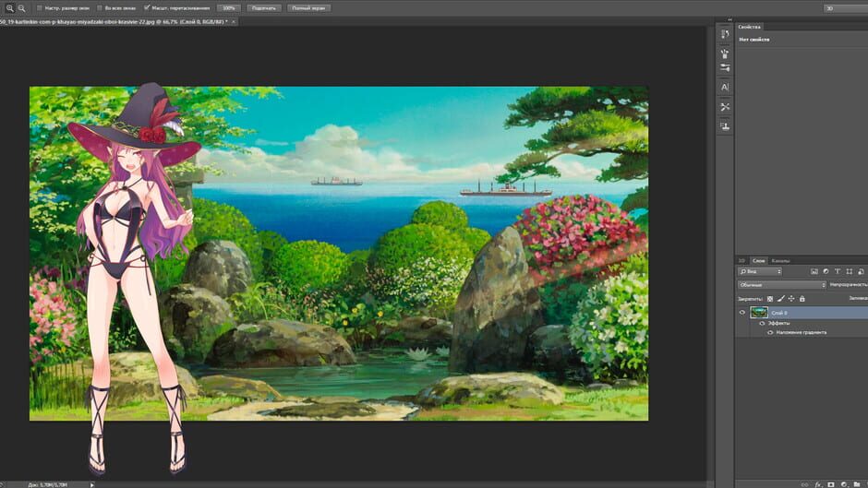Image resolution: width=868 pixels, height=488 pixels.
Task: Open the 3D workspace dropdown at top right
Action: point(846,8)
